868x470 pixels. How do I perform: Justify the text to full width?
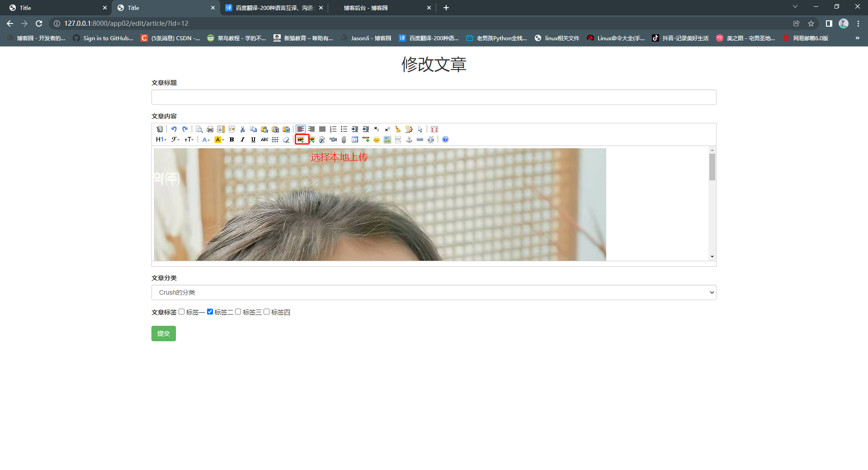[322, 129]
